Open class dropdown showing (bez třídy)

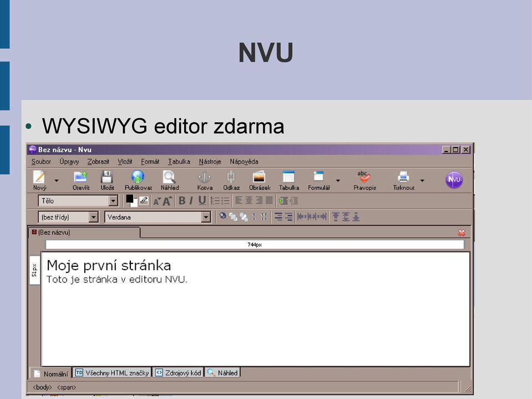pos(68,217)
